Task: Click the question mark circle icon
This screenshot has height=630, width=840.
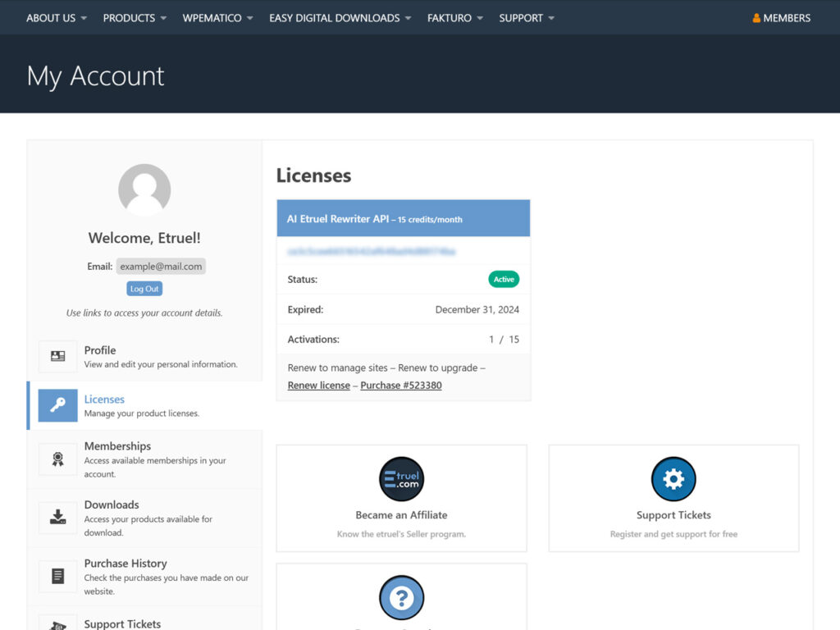Action: click(401, 598)
